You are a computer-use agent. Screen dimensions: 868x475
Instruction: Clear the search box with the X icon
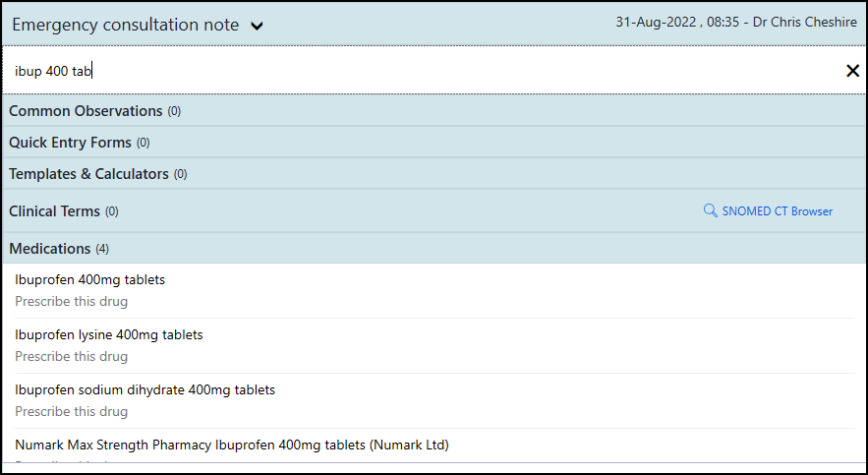point(852,70)
